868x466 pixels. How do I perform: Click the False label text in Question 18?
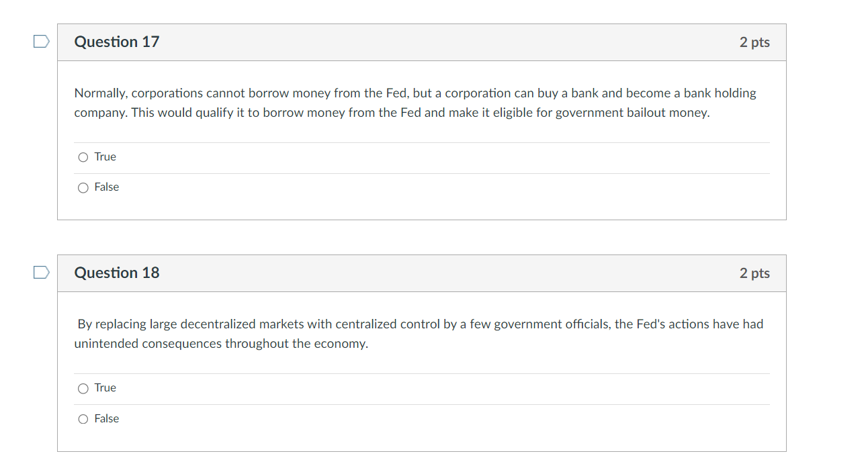pyautogui.click(x=108, y=418)
